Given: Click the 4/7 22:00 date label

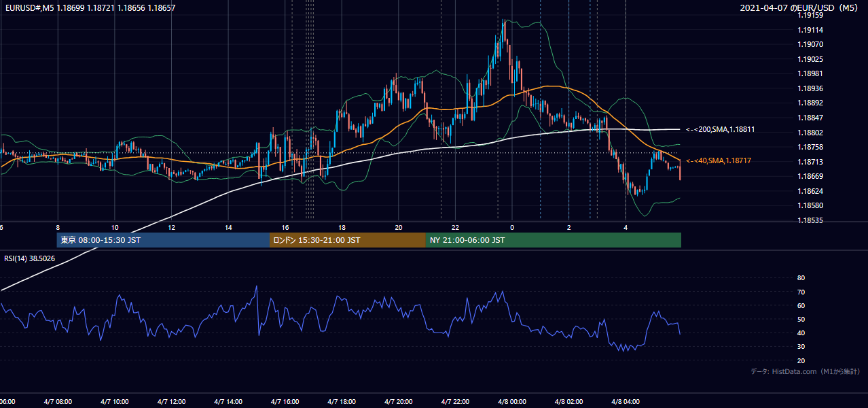Looking at the screenshot, I should pos(455,401).
